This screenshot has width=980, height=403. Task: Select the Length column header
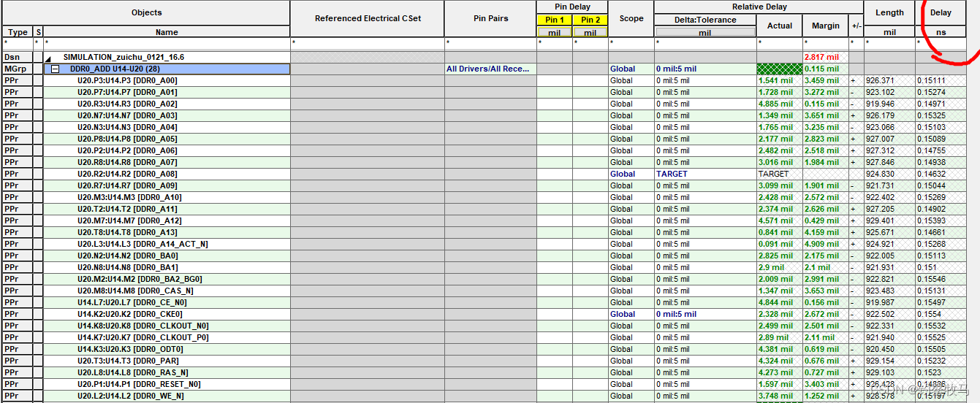click(889, 12)
